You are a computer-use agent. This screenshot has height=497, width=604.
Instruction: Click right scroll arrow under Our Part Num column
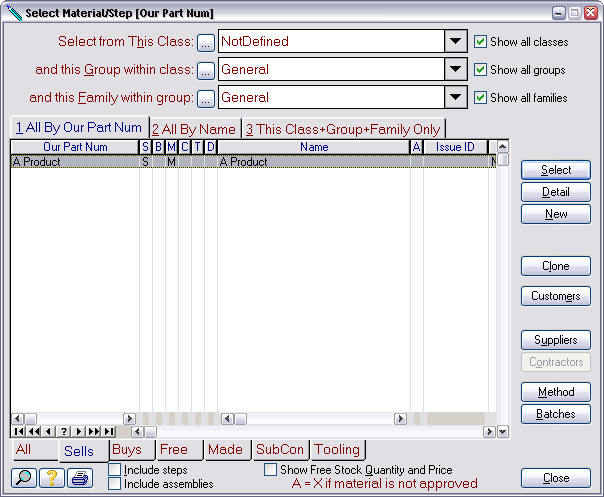pos(129,418)
